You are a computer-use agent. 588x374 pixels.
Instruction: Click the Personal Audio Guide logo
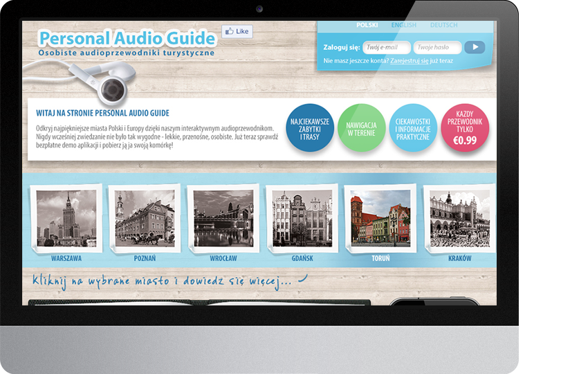127,37
